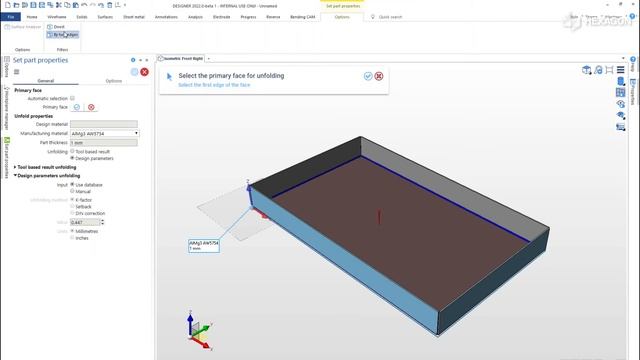Image resolution: width=640 pixels, height=360 pixels.
Task: Click the Cut scissors icon
Action: (58, 5)
